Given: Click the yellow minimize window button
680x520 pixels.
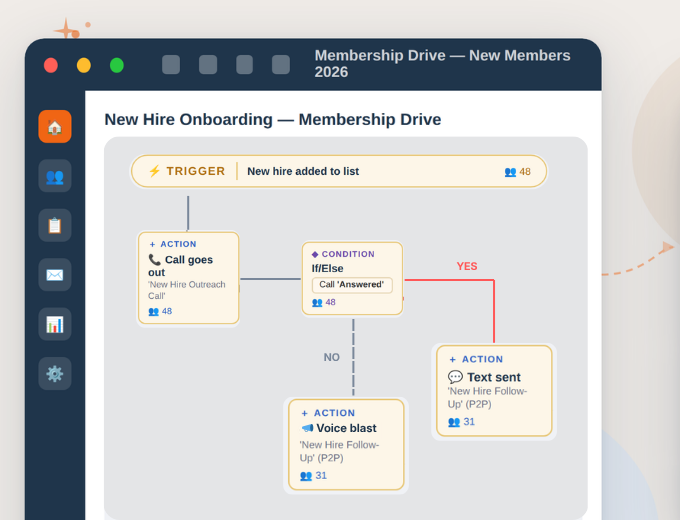Looking at the screenshot, I should point(84,65).
